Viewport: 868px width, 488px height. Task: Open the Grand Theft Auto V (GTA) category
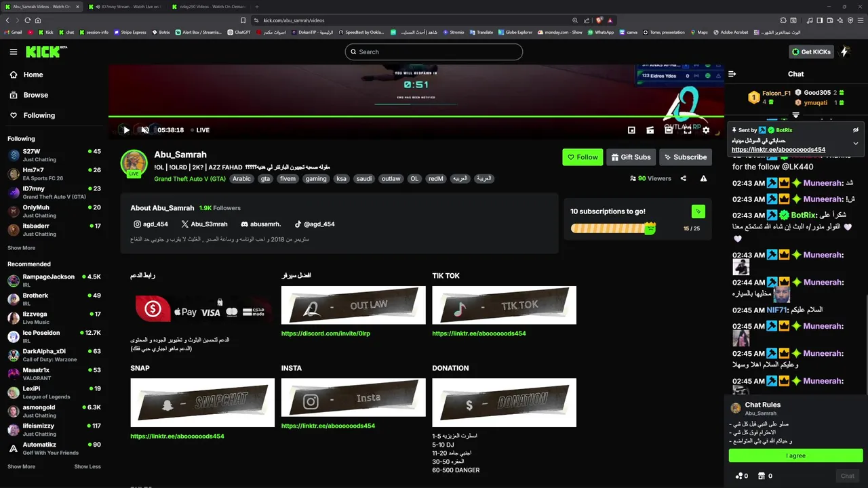coord(190,179)
